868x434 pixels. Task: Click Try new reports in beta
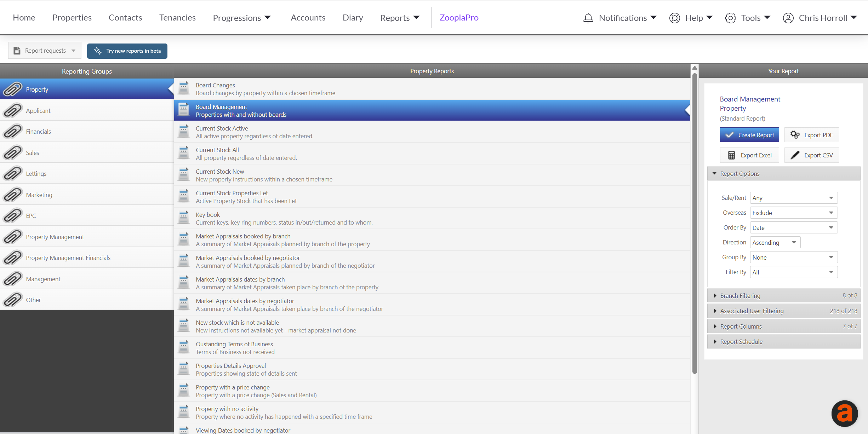coord(127,51)
